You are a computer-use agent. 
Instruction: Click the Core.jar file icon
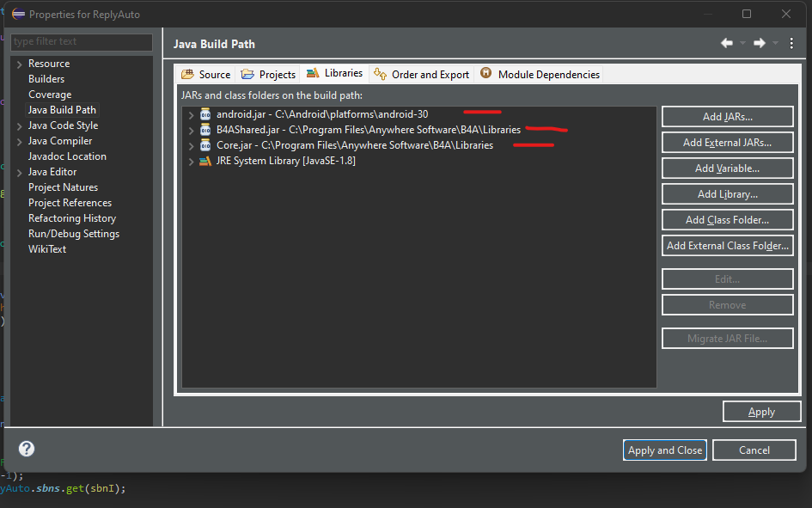pos(205,145)
